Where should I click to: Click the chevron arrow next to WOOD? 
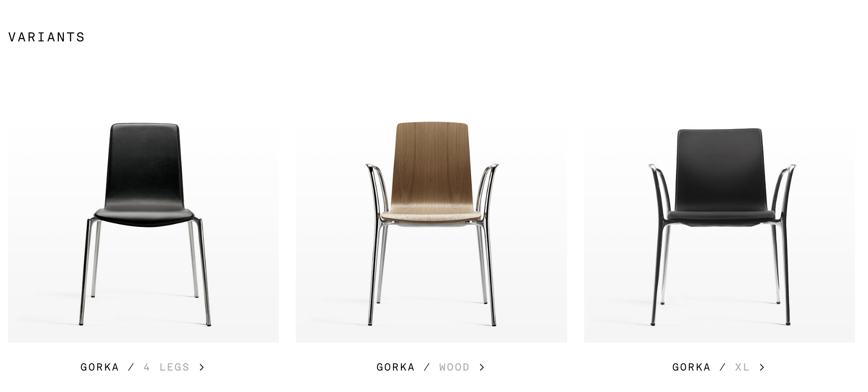pos(481,367)
